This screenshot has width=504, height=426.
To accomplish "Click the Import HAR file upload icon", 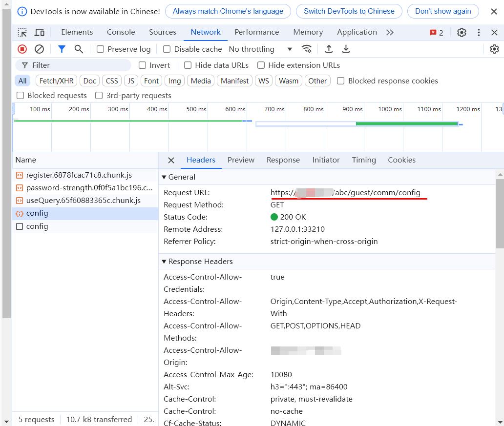I will tap(329, 49).
